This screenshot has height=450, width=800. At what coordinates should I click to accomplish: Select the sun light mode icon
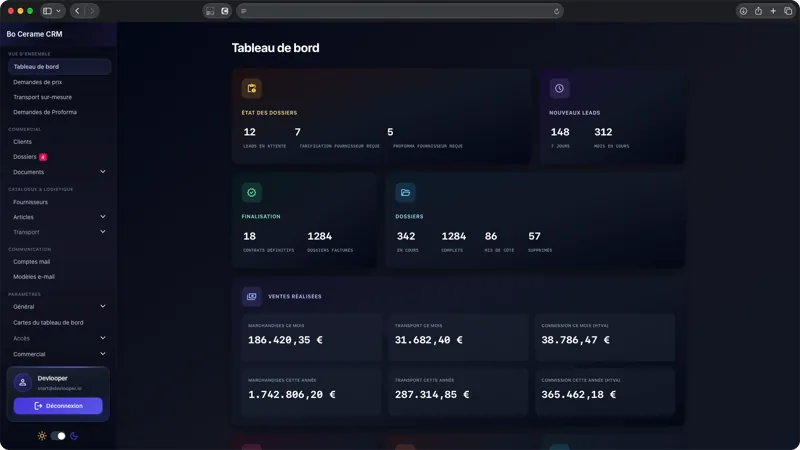tap(42, 436)
